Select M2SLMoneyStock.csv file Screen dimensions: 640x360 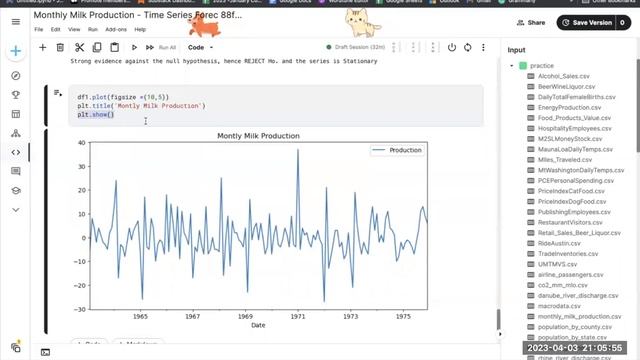click(570, 139)
